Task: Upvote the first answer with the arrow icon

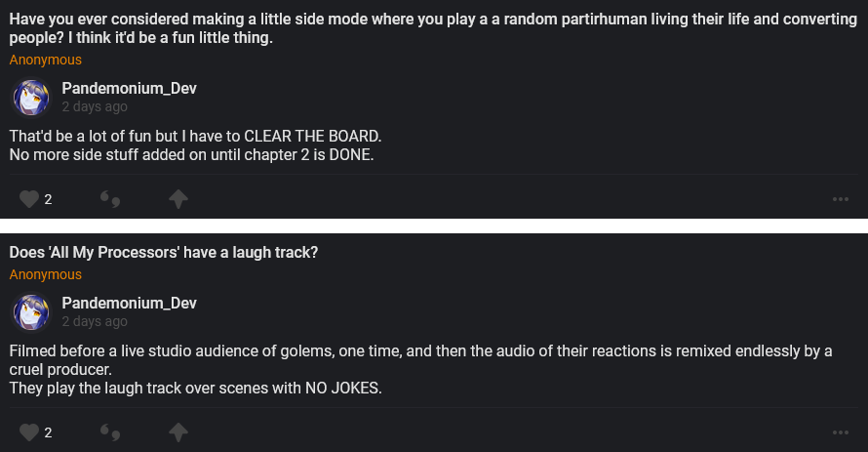Action: tap(178, 199)
